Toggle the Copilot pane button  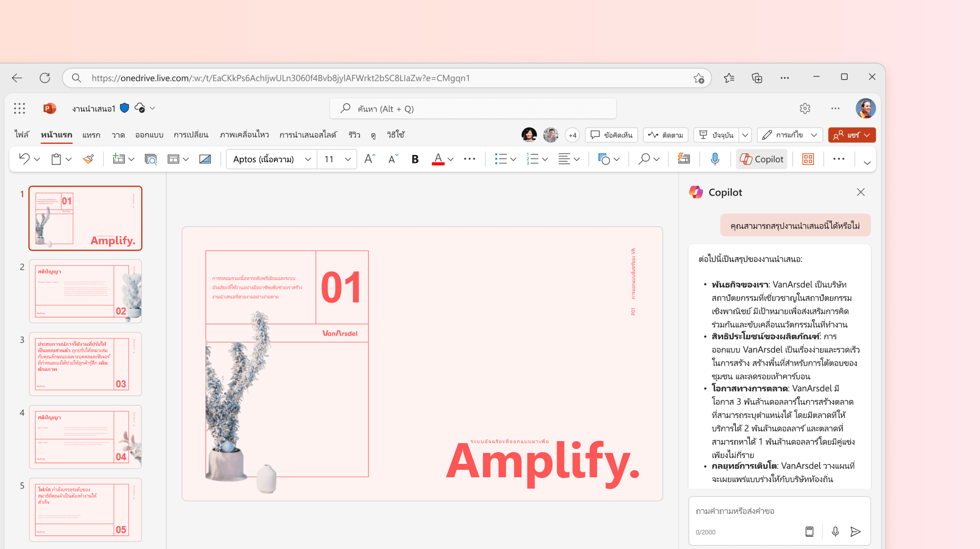(x=761, y=159)
